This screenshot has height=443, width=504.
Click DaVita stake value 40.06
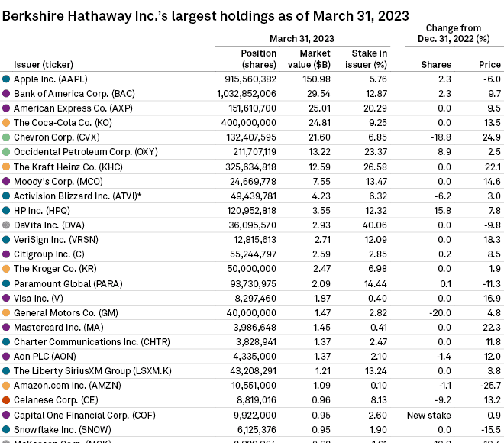[x=374, y=225]
